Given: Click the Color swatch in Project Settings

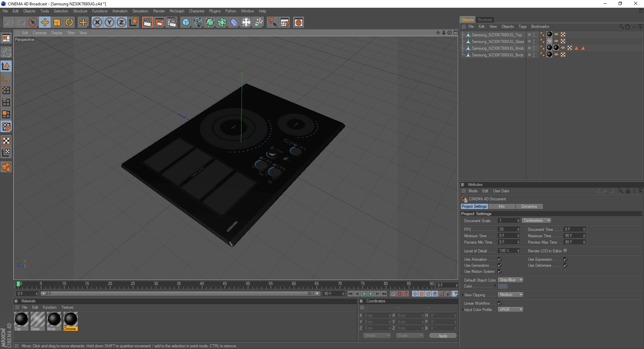Looking at the screenshot, I should tap(502, 286).
